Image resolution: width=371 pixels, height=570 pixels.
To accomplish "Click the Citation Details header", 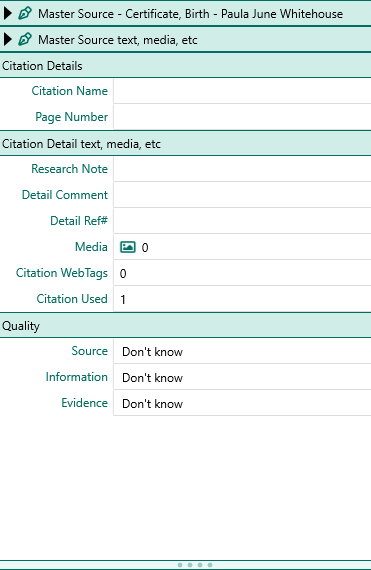I will tap(185, 66).
